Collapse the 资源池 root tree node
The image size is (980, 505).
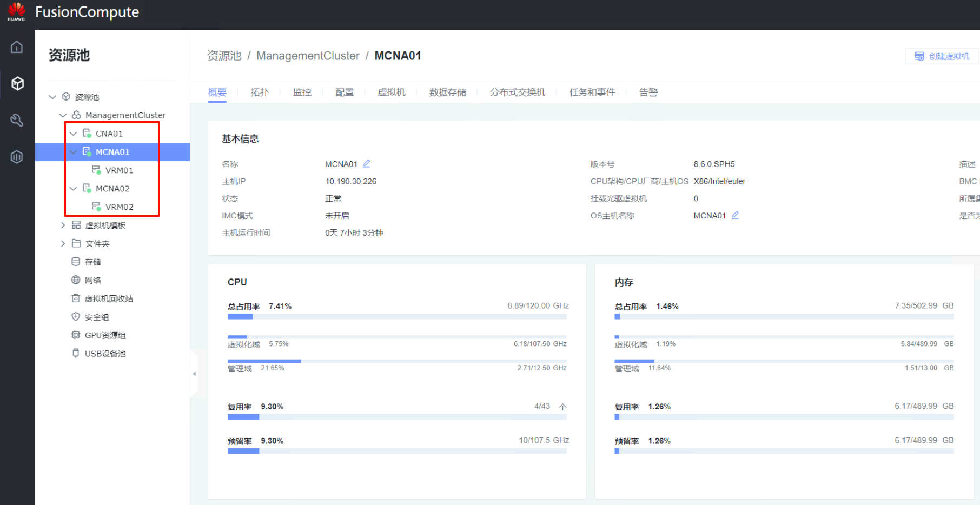click(x=52, y=97)
